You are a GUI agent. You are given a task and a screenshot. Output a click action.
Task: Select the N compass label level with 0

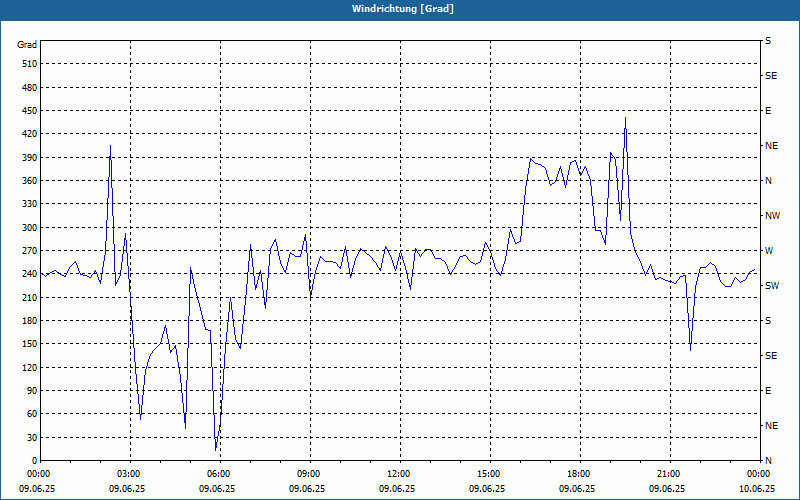click(x=768, y=461)
